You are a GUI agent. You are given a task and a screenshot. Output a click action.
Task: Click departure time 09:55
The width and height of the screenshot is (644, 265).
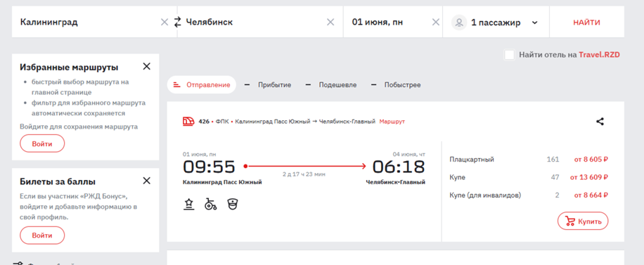pyautogui.click(x=209, y=167)
